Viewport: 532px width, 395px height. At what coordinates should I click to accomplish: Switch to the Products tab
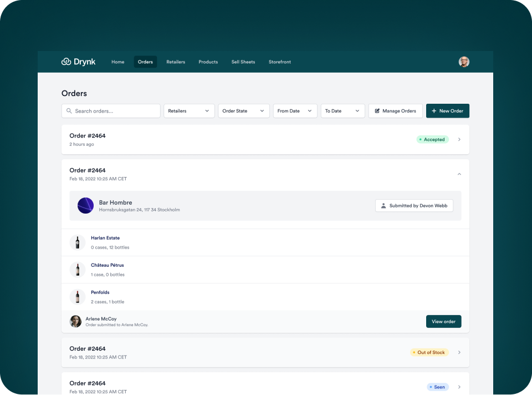click(208, 62)
